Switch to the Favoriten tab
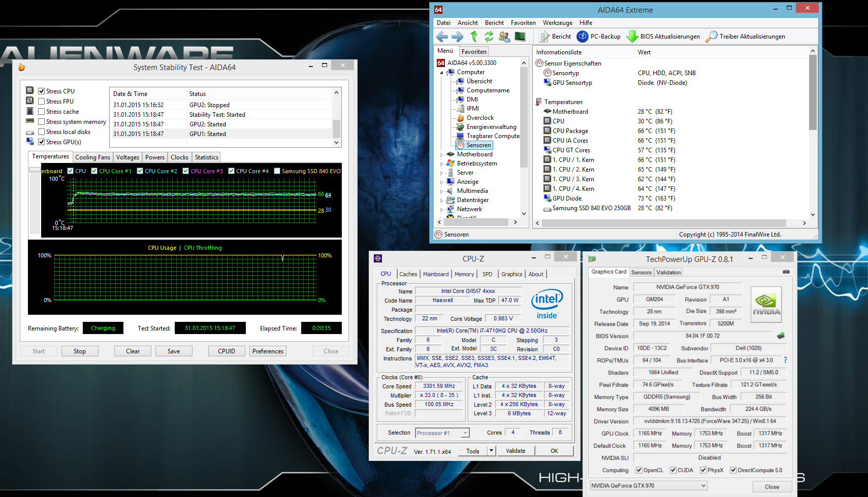The image size is (868, 497). [x=474, y=52]
